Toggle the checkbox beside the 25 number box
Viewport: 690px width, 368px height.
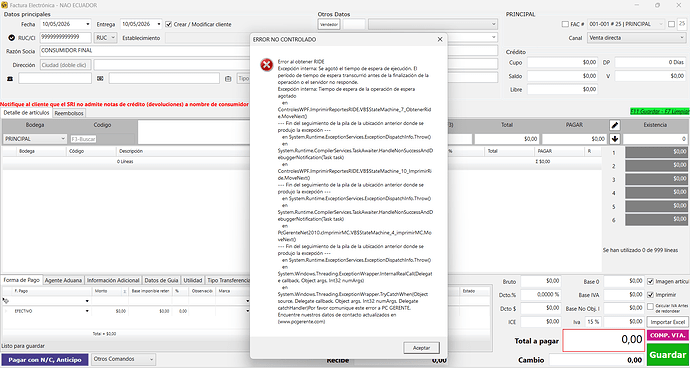pos(671,24)
